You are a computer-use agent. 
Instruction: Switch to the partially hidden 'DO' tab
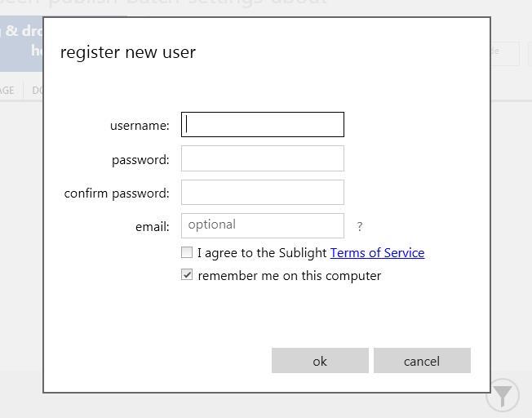coord(38,91)
